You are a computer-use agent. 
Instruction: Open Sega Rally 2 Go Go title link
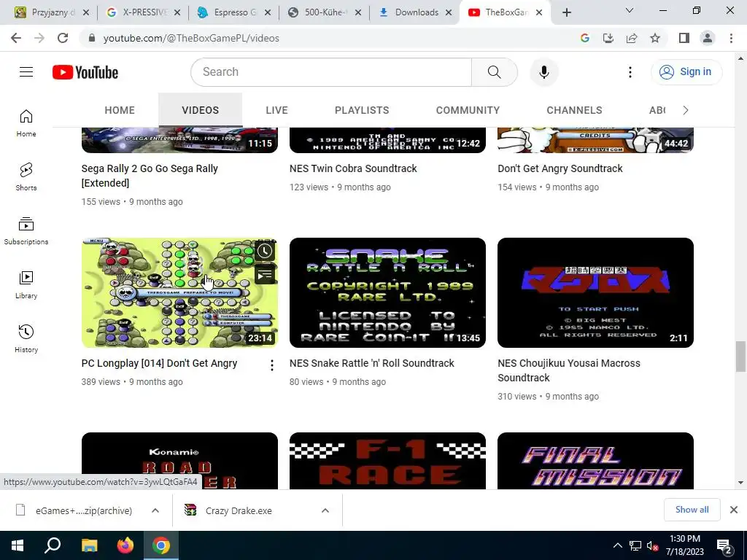150,176
